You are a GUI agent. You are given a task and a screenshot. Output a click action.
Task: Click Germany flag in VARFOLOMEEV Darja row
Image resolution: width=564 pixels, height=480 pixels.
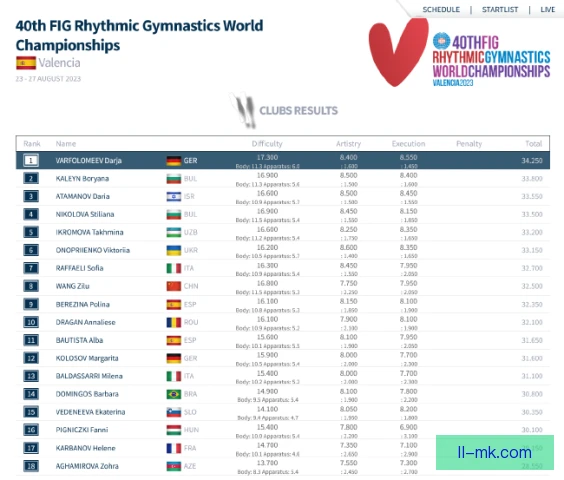pyautogui.click(x=174, y=160)
